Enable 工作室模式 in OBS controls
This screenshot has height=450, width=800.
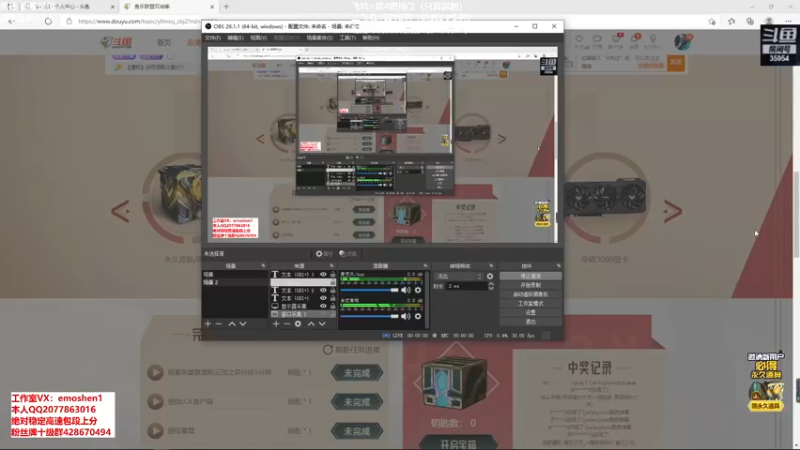[x=531, y=304]
